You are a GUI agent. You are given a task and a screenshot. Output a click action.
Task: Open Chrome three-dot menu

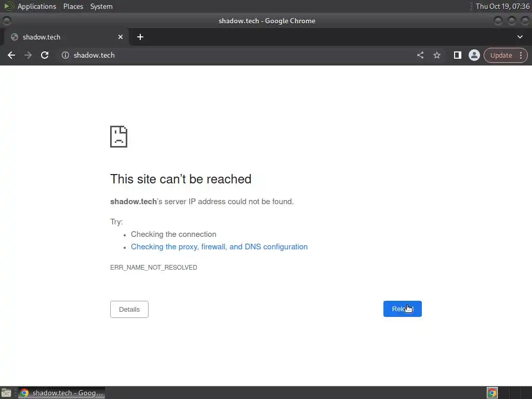pyautogui.click(x=521, y=55)
